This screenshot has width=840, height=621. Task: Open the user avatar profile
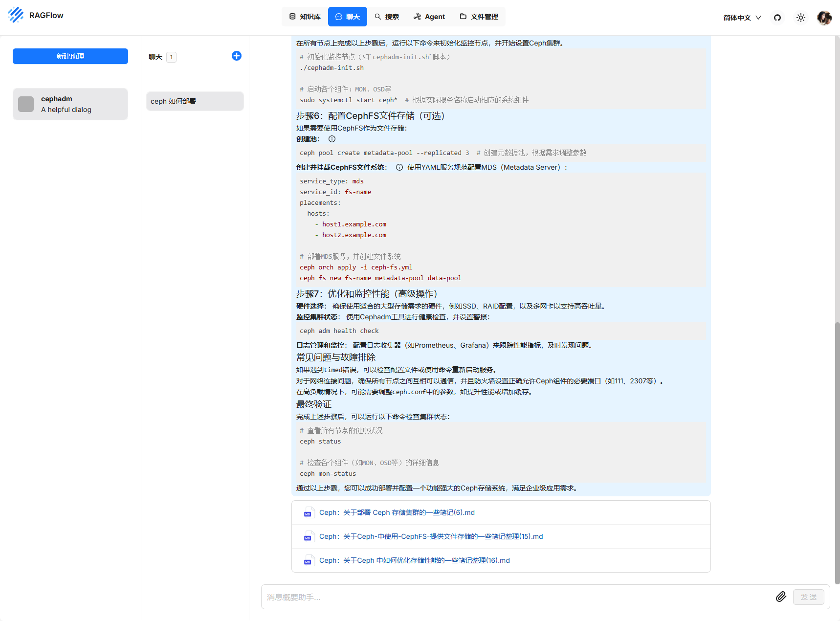(x=824, y=18)
